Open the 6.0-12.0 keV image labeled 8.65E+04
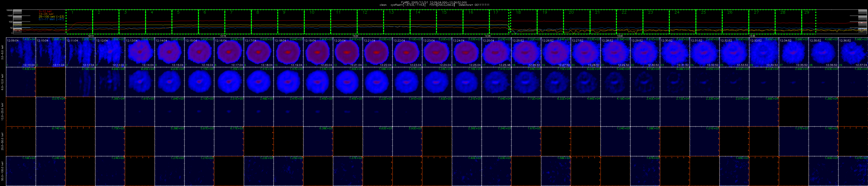The height and width of the screenshot is (186, 868). [140, 82]
